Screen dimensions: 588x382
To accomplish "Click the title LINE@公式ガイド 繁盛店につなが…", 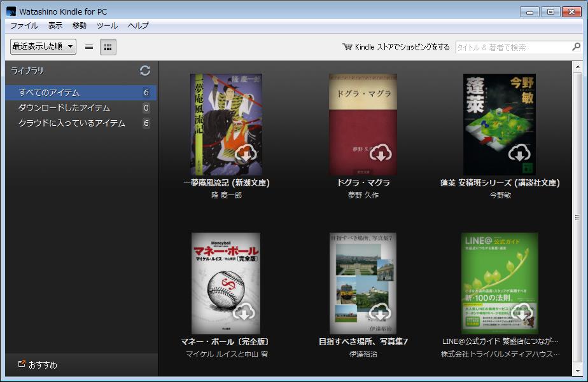I will click(x=500, y=341).
